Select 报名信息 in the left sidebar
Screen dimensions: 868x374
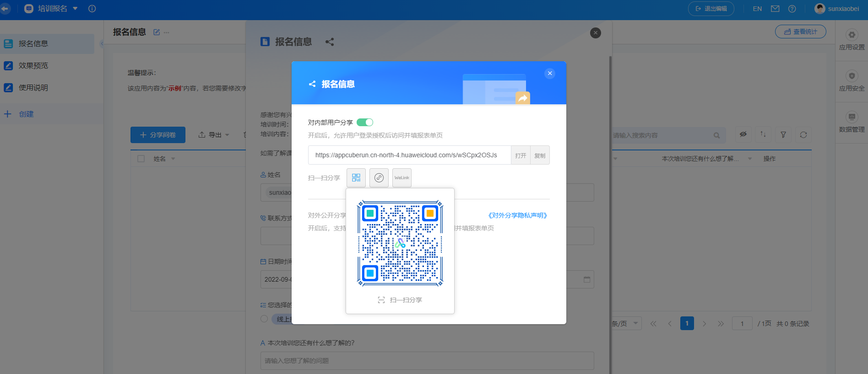(47, 44)
